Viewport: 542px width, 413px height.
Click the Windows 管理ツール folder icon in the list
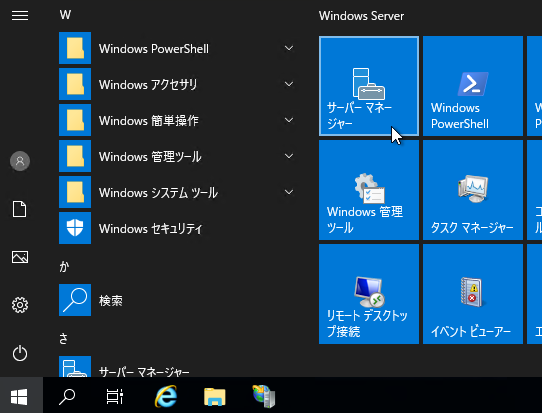click(x=75, y=156)
